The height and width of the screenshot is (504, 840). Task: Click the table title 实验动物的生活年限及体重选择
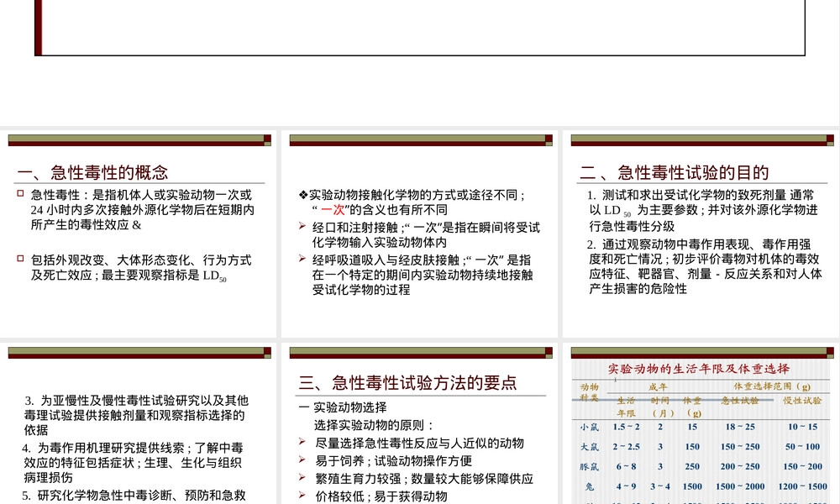click(x=699, y=369)
